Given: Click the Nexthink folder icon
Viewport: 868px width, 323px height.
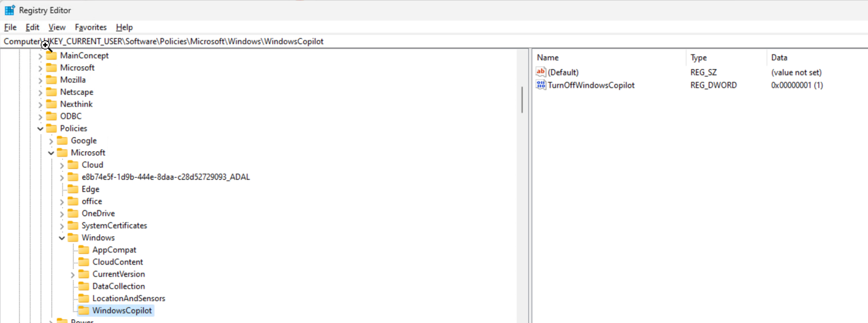Looking at the screenshot, I should 51,104.
